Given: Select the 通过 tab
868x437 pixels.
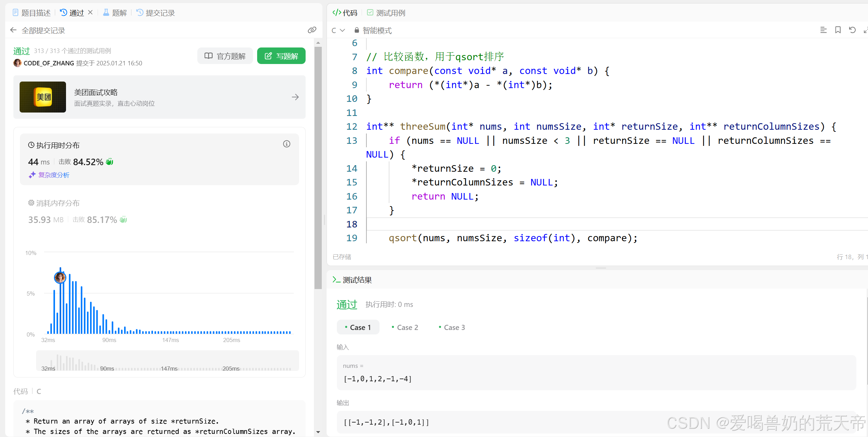Looking at the screenshot, I should pyautogui.click(x=72, y=13).
